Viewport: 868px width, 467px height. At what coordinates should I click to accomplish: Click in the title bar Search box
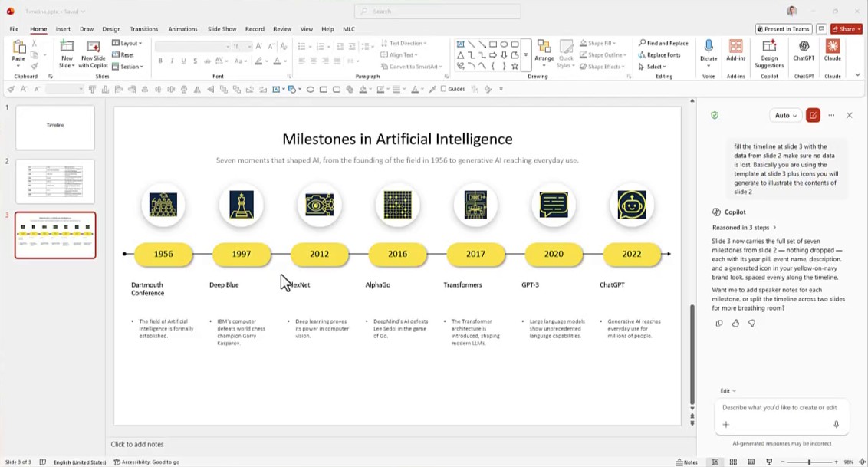click(x=437, y=11)
